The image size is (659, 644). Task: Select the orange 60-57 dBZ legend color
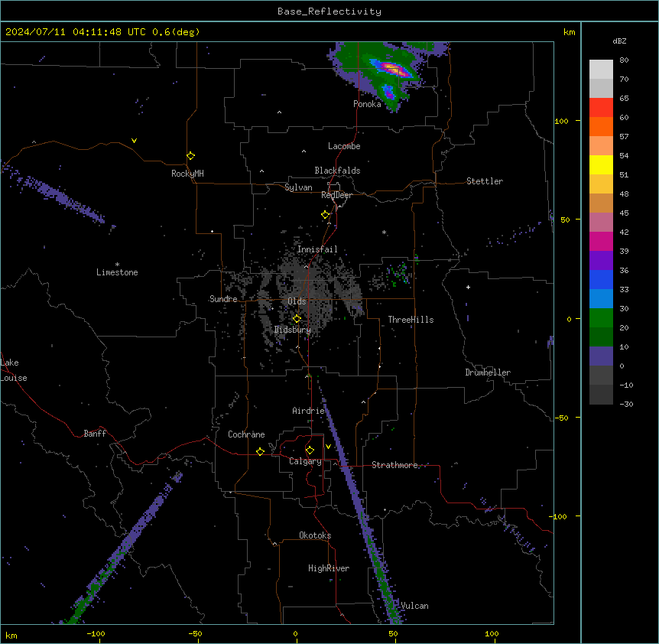pos(601,126)
